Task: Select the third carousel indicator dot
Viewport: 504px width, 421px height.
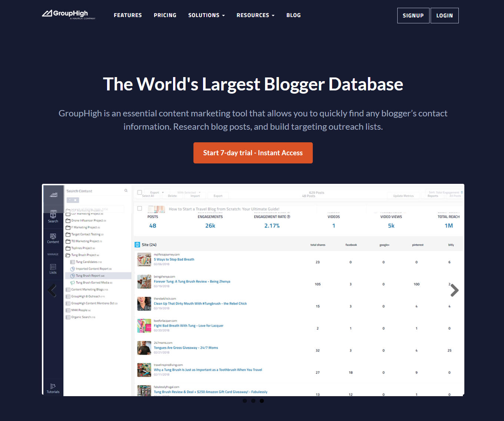Action: 262,401
